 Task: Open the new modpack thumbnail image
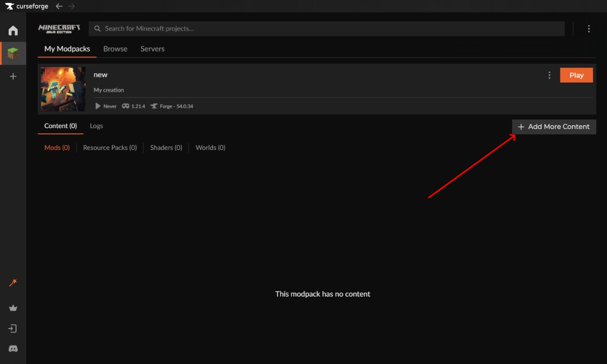click(63, 89)
